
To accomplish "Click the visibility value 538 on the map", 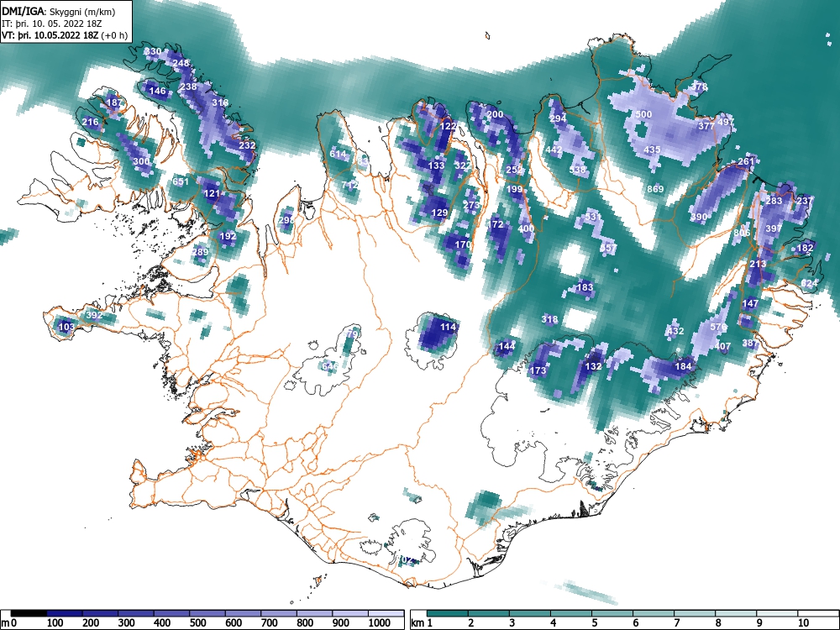I will coord(578,170).
